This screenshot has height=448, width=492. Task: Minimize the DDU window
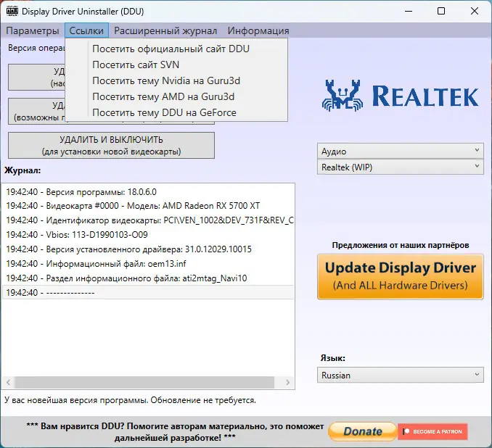click(x=409, y=12)
